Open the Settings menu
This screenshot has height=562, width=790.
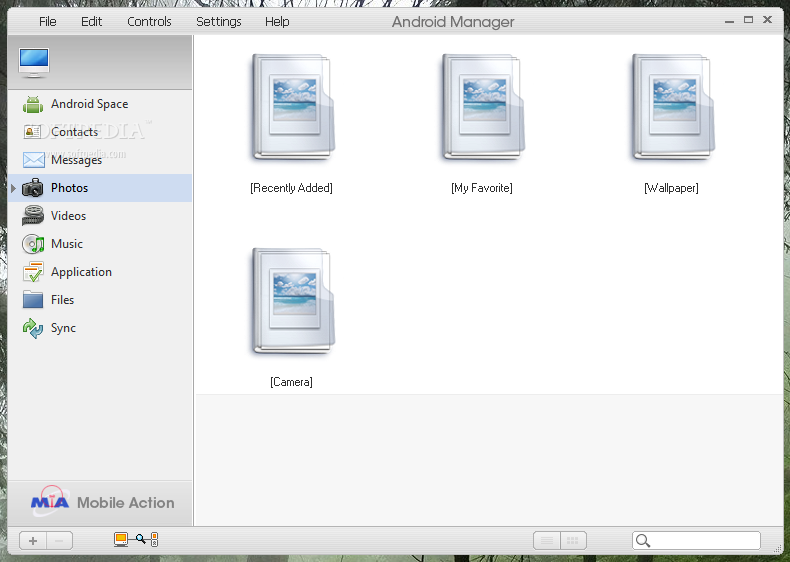[x=219, y=22]
